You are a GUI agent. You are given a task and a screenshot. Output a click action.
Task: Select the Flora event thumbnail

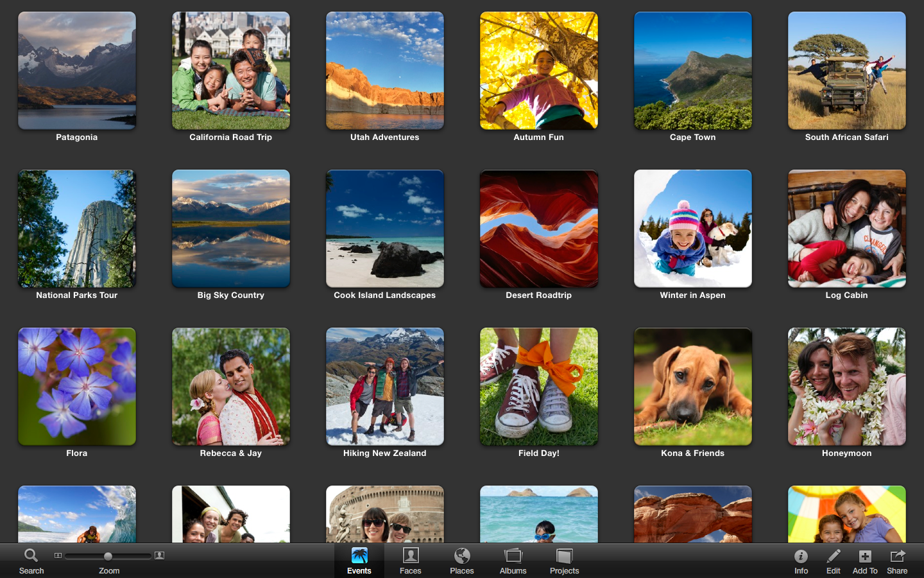pos(77,387)
